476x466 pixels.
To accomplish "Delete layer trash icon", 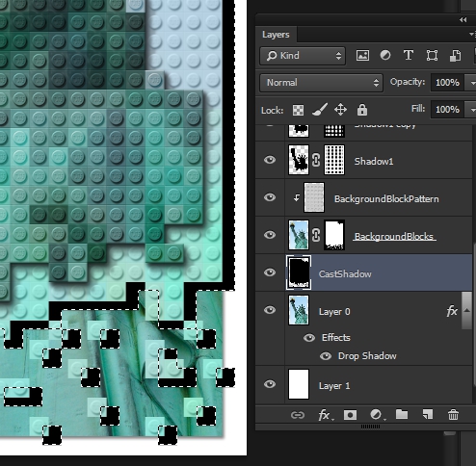I will pos(453,414).
